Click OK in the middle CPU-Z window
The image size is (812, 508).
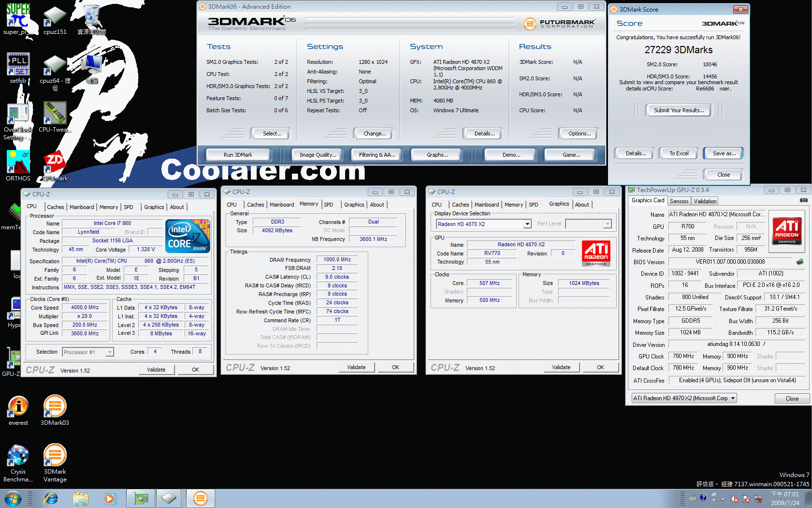[395, 367]
